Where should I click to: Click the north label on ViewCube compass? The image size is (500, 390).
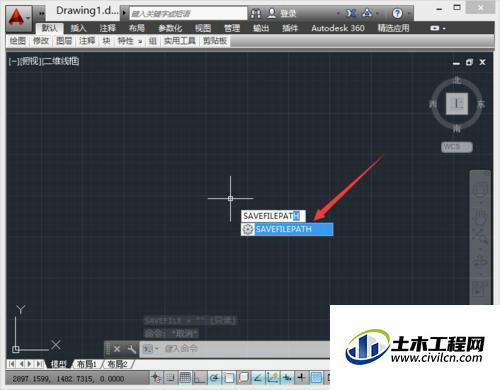457,80
